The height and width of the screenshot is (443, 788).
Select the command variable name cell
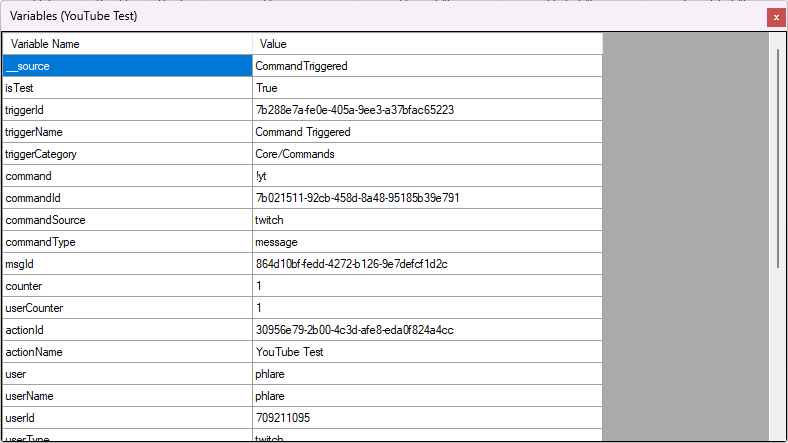[x=127, y=176]
